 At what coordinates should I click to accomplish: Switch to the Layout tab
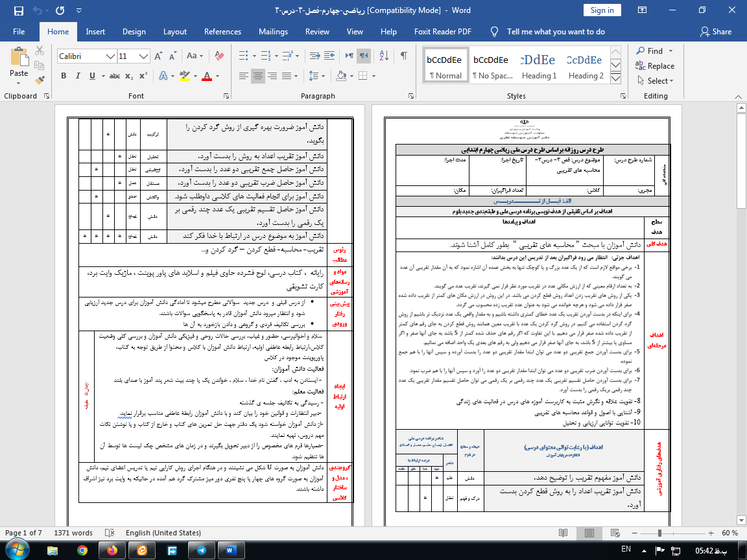point(175,32)
